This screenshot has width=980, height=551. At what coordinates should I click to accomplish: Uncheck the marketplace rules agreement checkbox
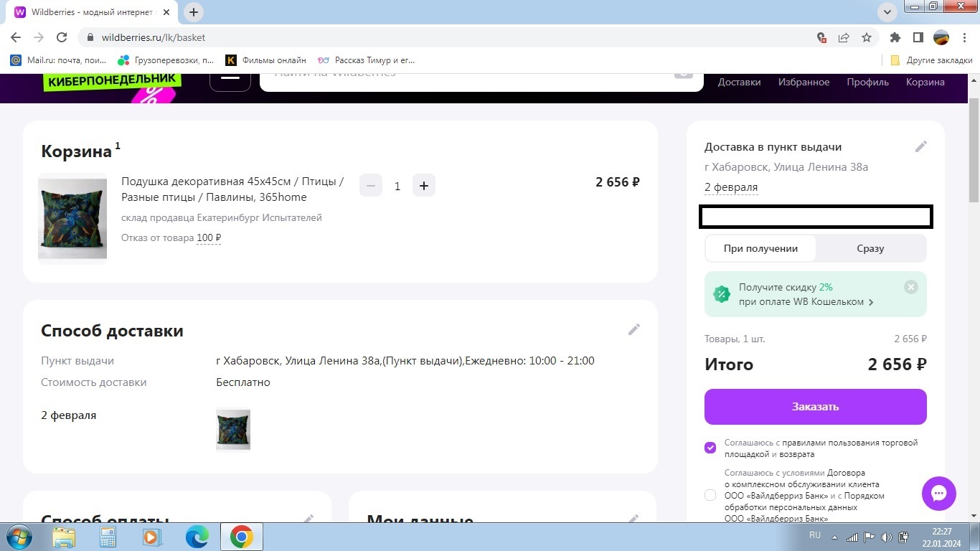point(710,448)
